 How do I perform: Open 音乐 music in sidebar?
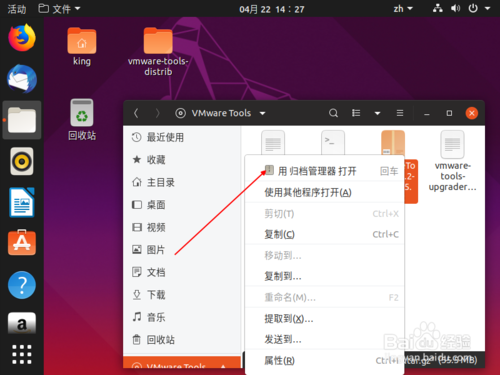tap(182, 317)
